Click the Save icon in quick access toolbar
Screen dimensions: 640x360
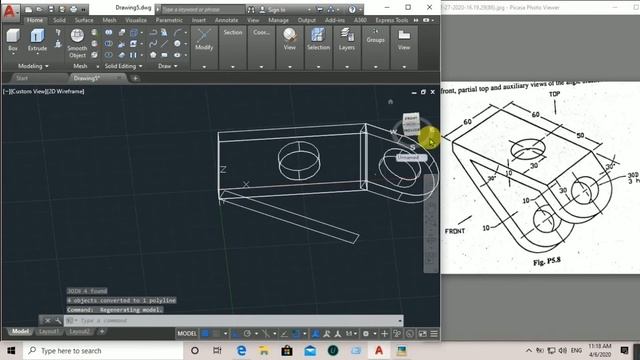51,9
